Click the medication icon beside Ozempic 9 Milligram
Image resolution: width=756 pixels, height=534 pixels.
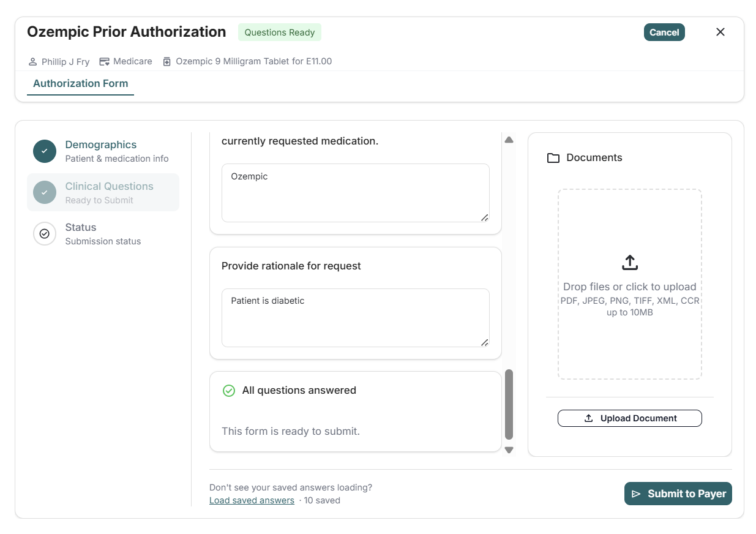point(167,62)
